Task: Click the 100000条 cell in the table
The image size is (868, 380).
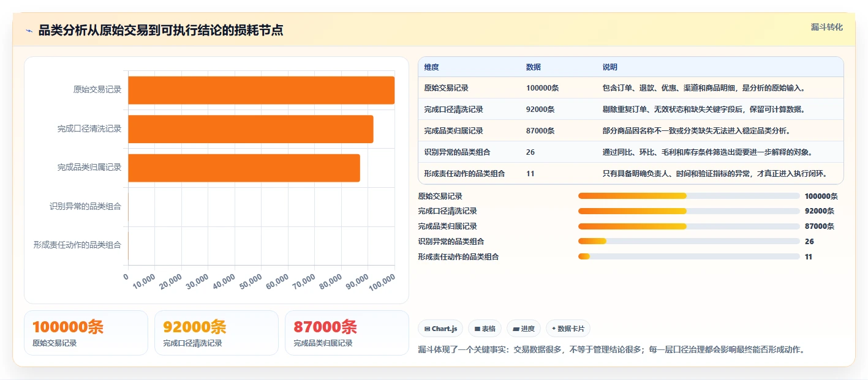Action: click(542, 88)
